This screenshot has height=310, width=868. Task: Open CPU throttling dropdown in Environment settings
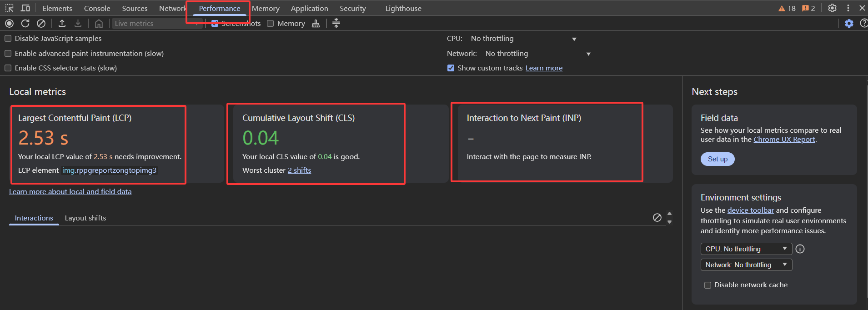(746, 249)
